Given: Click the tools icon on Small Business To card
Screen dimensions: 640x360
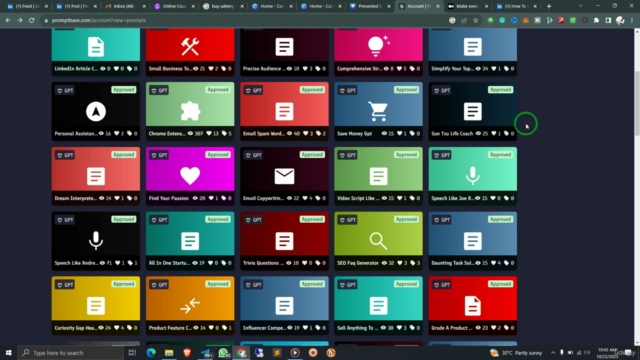Looking at the screenshot, I should [x=190, y=47].
